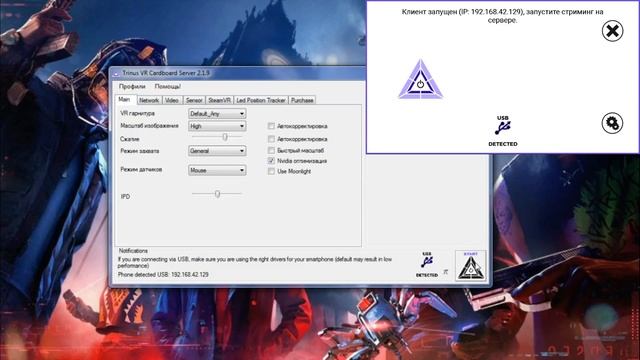Switch to the Sensor tab
The image size is (640, 360).
194,100
